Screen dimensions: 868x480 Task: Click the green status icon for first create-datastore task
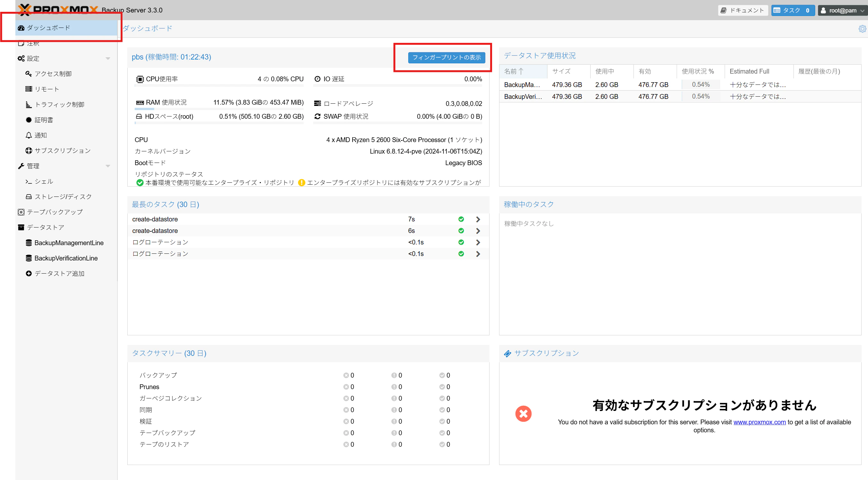pos(461,219)
